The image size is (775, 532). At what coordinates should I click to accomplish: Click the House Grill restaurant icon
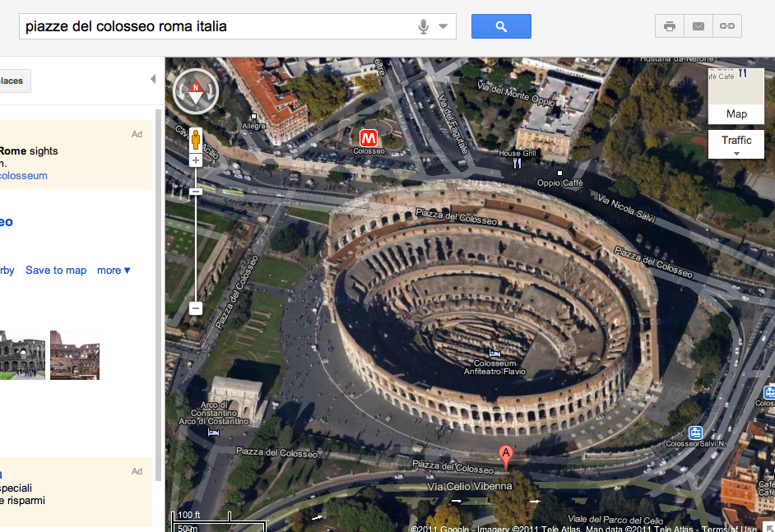pyautogui.click(x=517, y=164)
